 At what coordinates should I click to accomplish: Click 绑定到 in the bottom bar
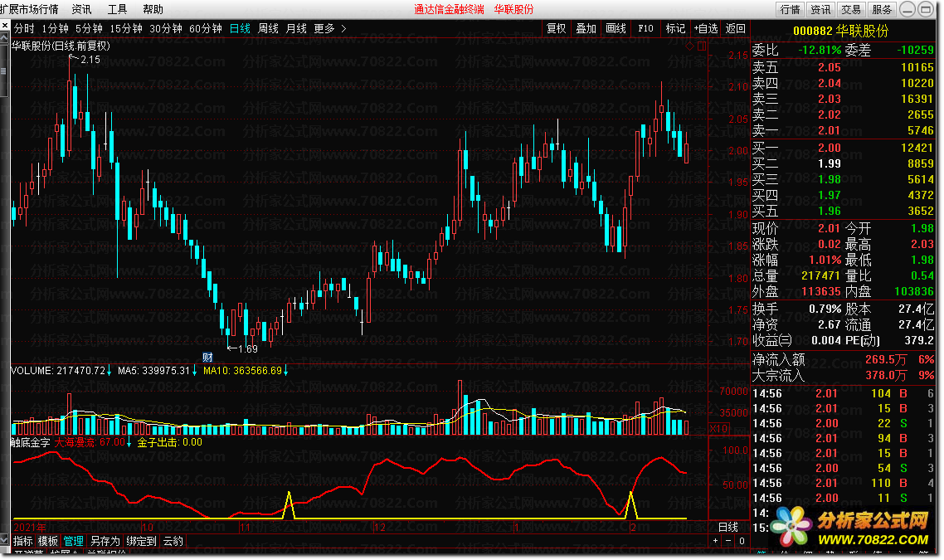142,541
